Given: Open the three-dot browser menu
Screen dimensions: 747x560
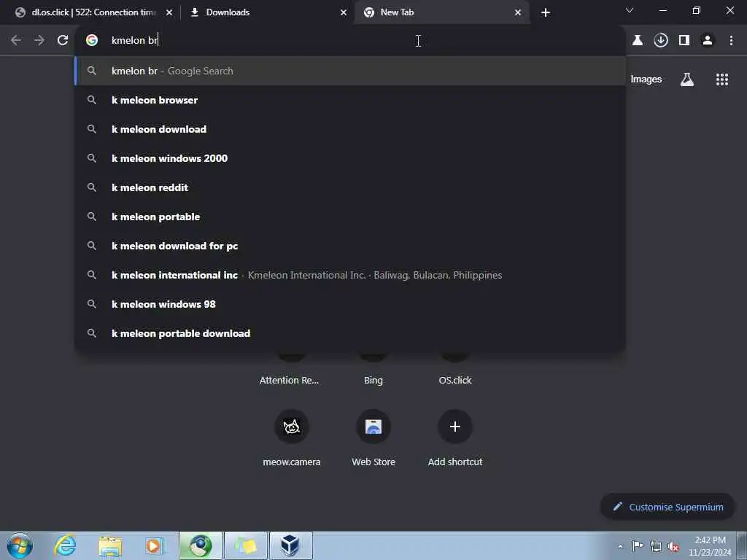Looking at the screenshot, I should coord(731,41).
